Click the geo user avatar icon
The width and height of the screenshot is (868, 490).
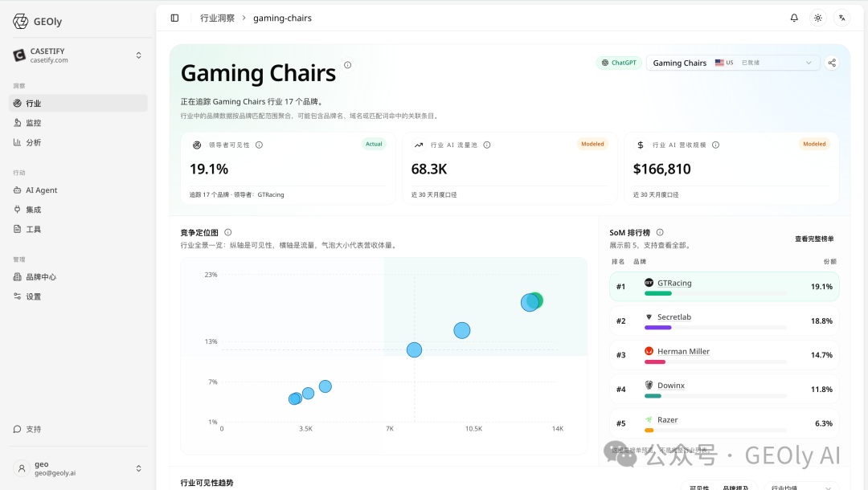tap(22, 468)
